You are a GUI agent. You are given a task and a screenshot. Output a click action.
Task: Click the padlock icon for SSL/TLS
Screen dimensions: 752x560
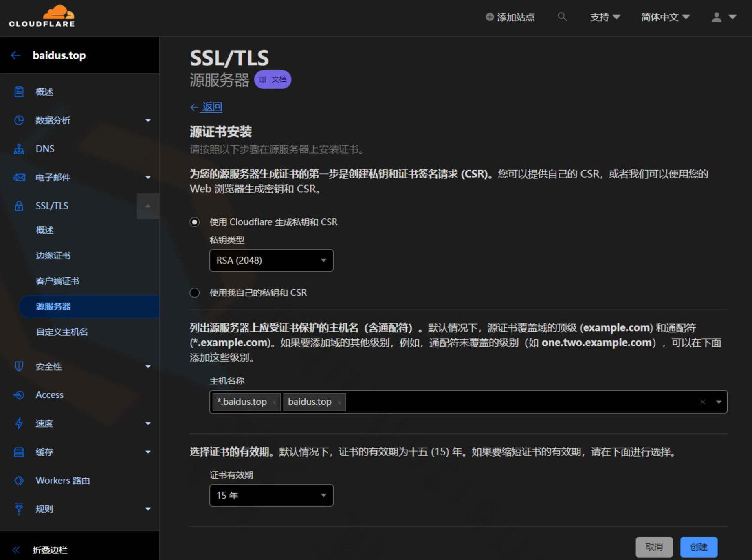(x=19, y=206)
